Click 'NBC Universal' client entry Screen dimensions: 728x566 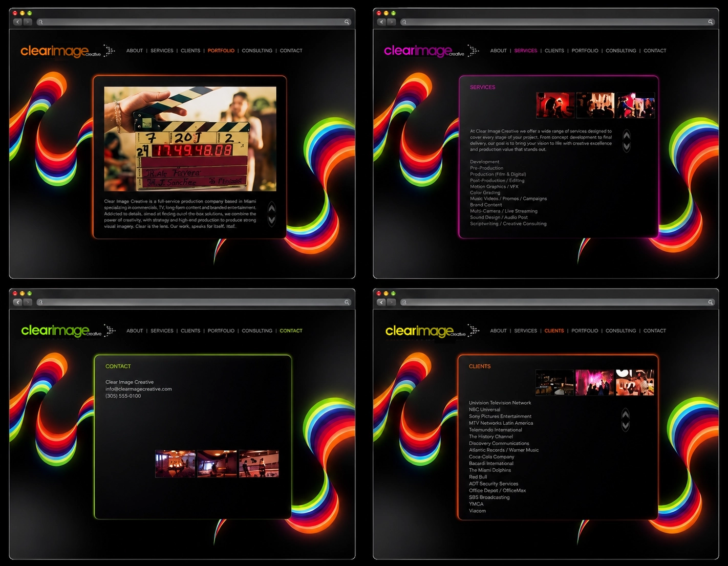tap(484, 409)
